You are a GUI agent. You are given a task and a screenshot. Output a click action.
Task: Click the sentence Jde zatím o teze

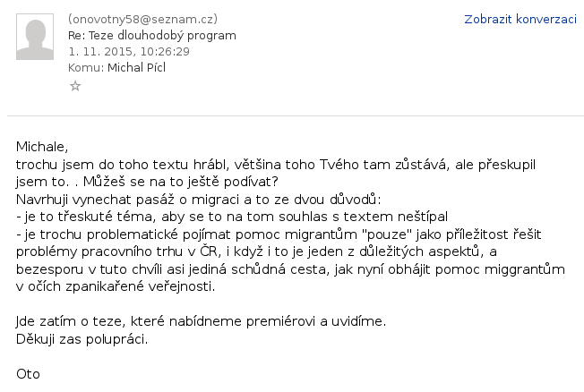202,321
